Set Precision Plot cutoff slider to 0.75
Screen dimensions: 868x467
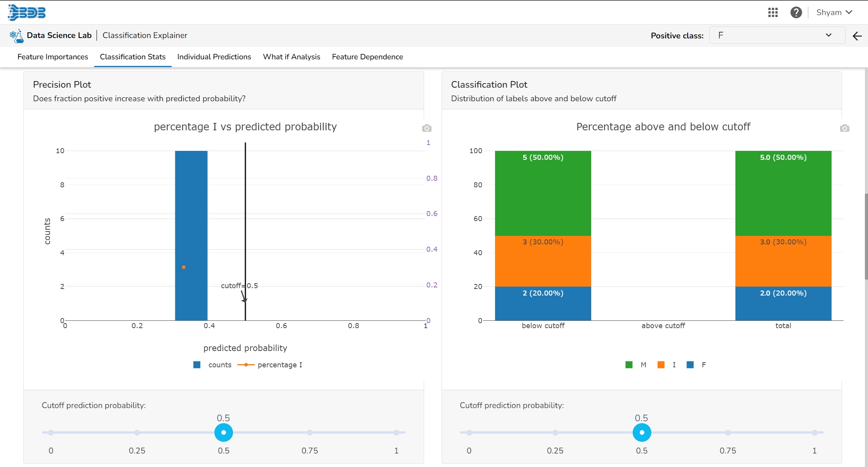(x=310, y=432)
